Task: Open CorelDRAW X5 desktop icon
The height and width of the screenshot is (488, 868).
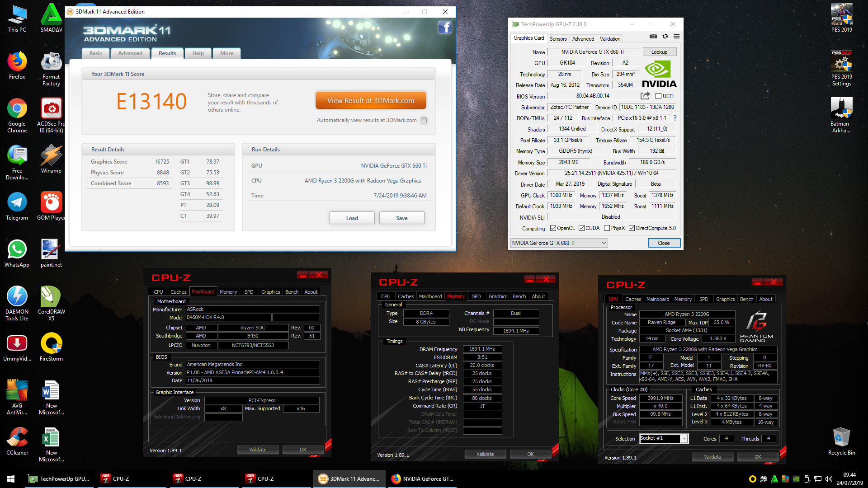Action: [x=51, y=304]
